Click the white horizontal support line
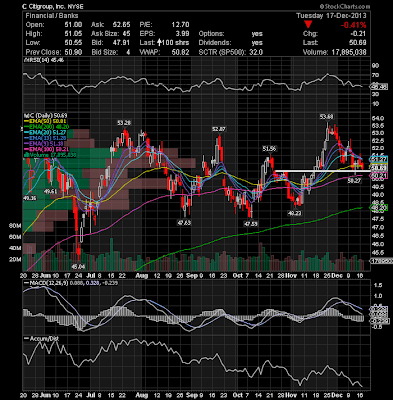 tap(323, 171)
